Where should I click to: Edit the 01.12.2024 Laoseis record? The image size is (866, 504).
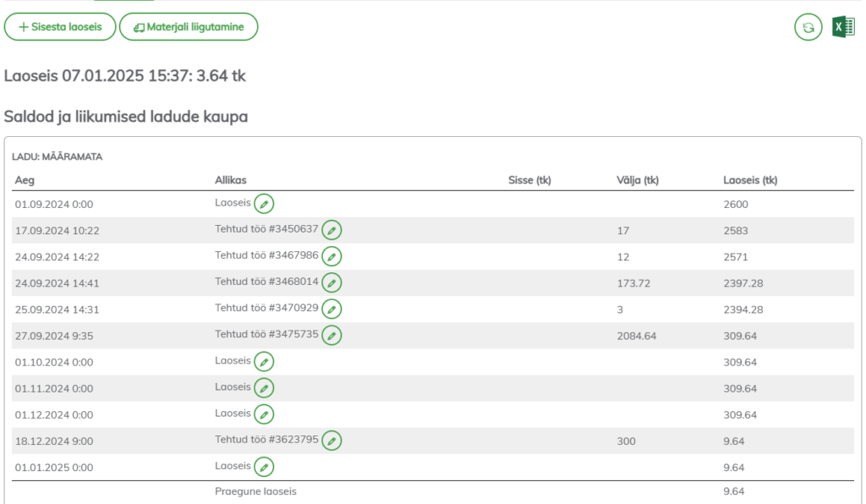(265, 414)
